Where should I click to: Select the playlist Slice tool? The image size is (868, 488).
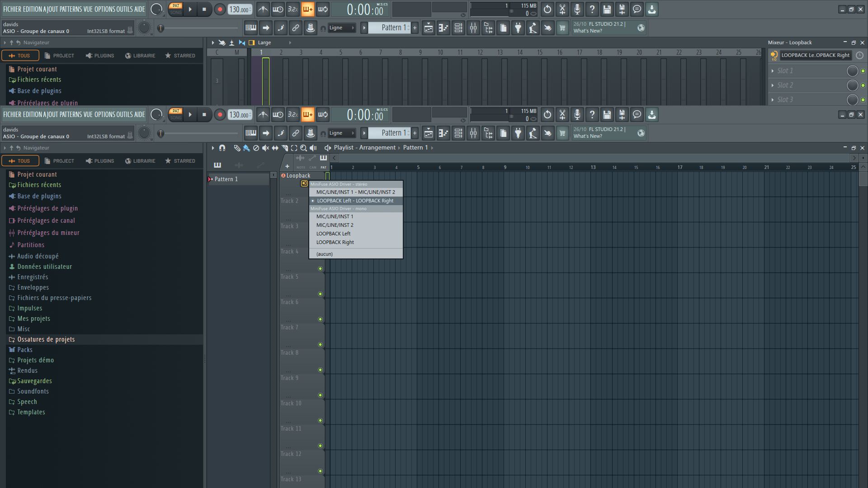point(284,148)
